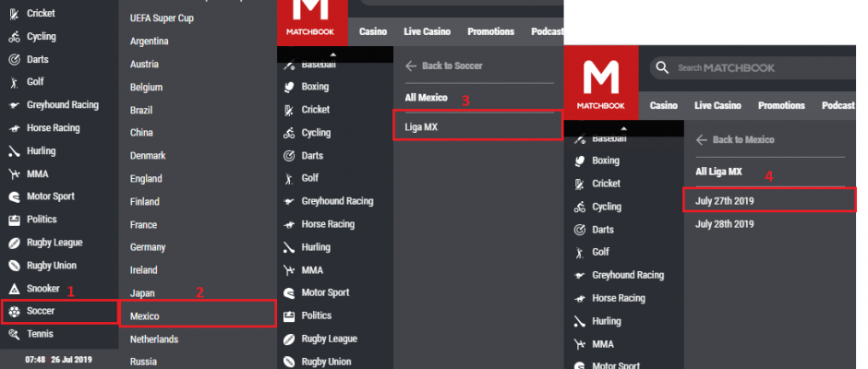Click the magnifier icon in the Search Matchbook bar
Image resolution: width=868 pixels, height=369 pixels.
point(662,68)
